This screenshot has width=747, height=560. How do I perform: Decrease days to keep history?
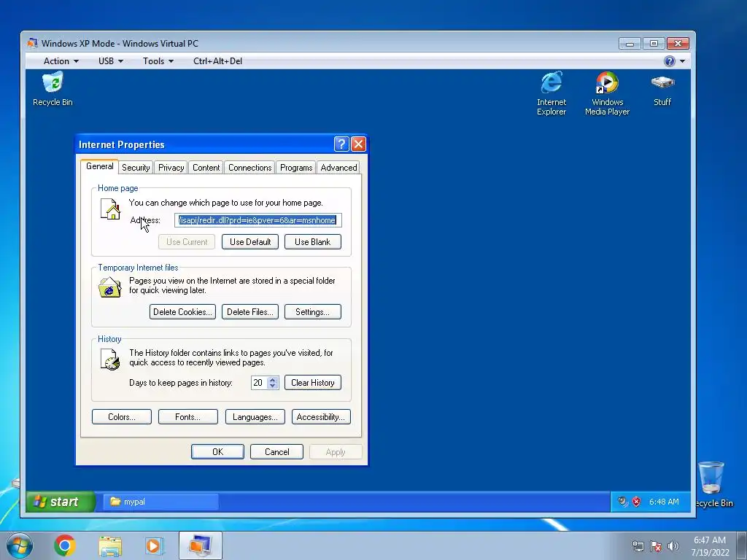coord(273,386)
